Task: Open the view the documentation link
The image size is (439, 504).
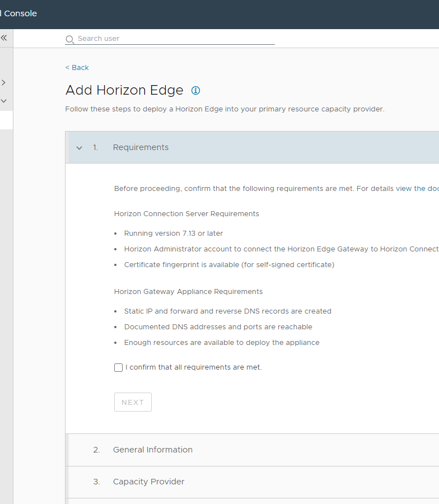Action: pyautogui.click(x=417, y=188)
